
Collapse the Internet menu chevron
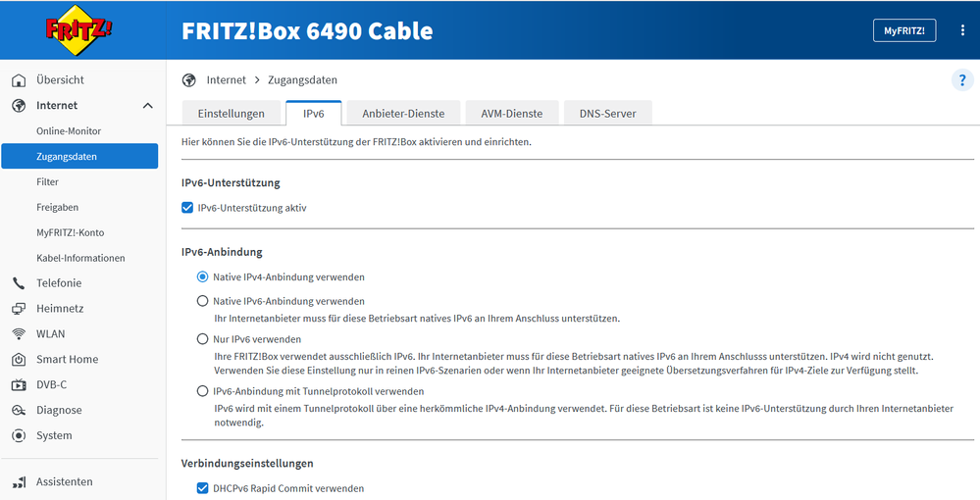(x=147, y=106)
